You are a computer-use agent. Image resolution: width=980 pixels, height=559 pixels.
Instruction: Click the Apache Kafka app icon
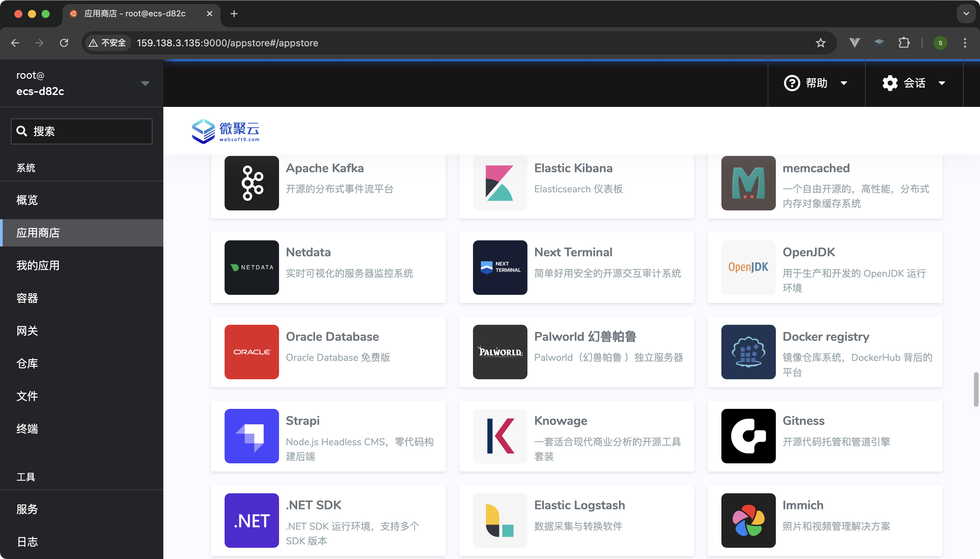point(251,183)
